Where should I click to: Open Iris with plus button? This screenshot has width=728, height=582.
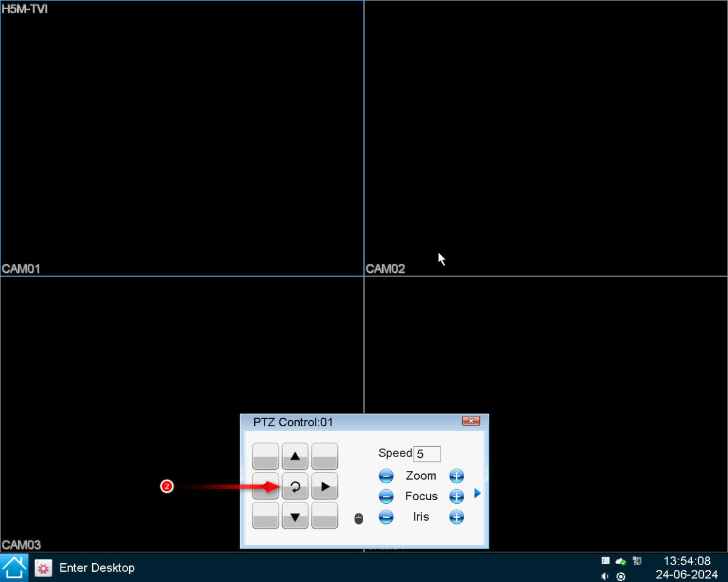[x=456, y=517]
